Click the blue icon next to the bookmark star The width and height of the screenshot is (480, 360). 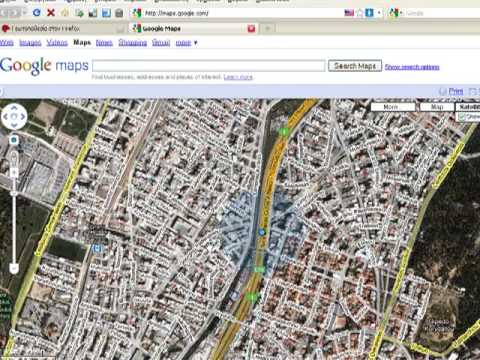coord(369,13)
